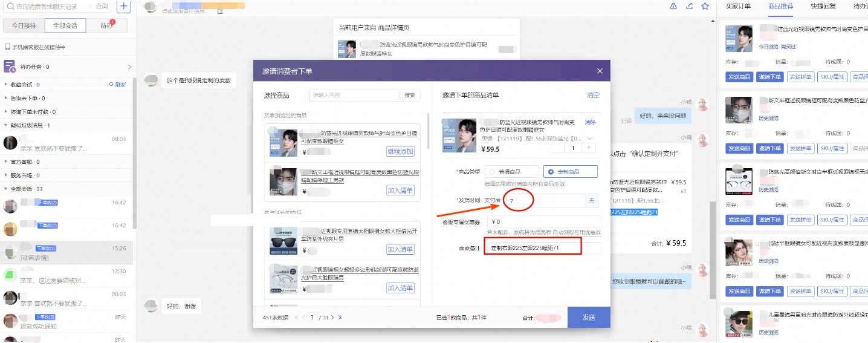Switch to the 买家订单 tab
Screen dimensions: 868x343
click(x=738, y=7)
